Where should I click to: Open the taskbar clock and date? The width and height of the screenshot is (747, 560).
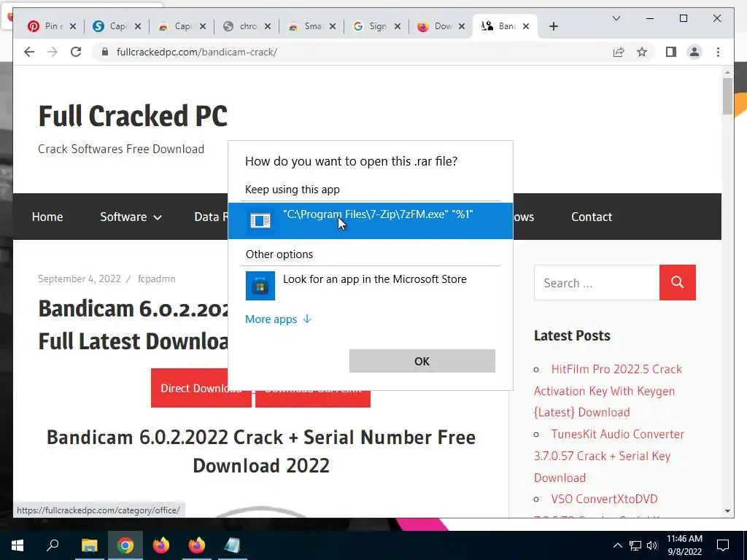point(684,545)
